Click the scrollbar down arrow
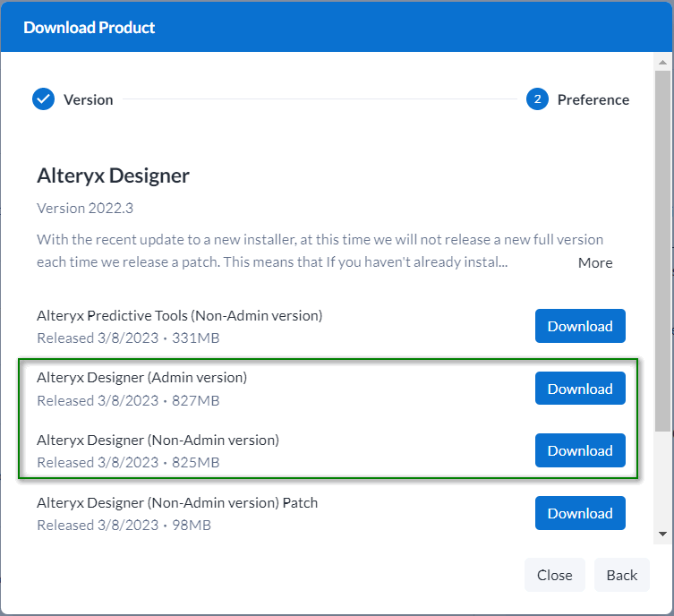 pos(662,534)
